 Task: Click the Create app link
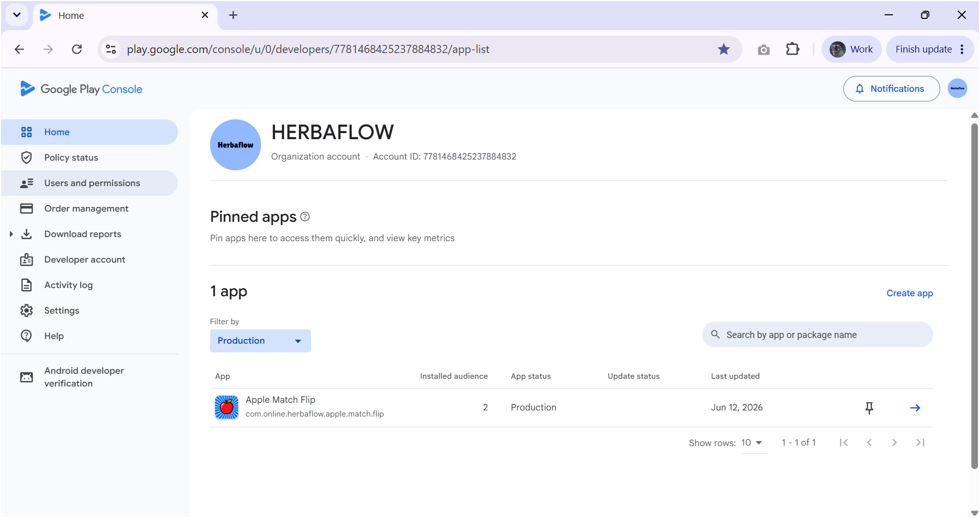click(910, 293)
